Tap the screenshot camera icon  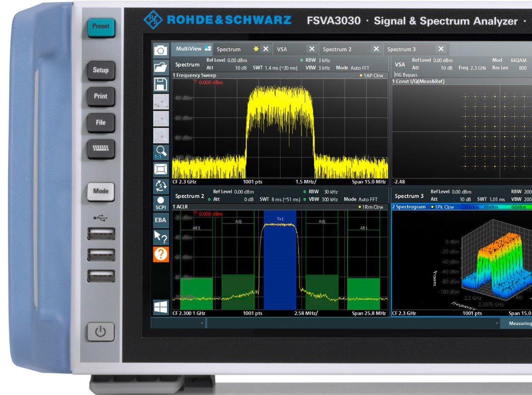click(x=161, y=50)
